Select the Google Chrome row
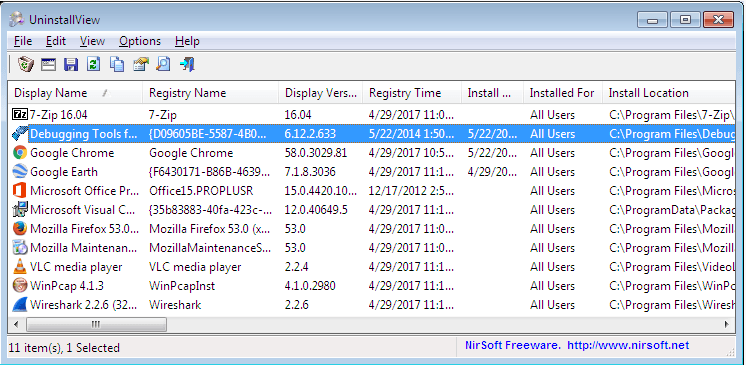Image resolution: width=746 pixels, height=365 pixels. pyautogui.click(x=371, y=153)
